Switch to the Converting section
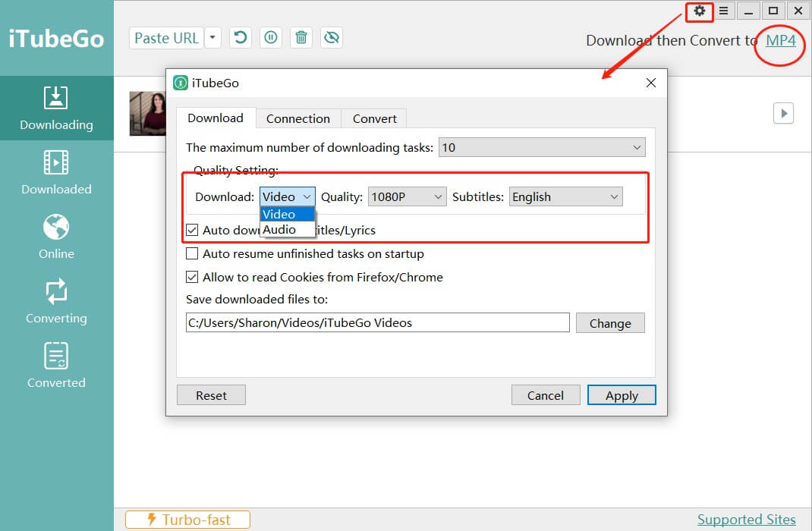The width and height of the screenshot is (812, 531). tap(56, 301)
